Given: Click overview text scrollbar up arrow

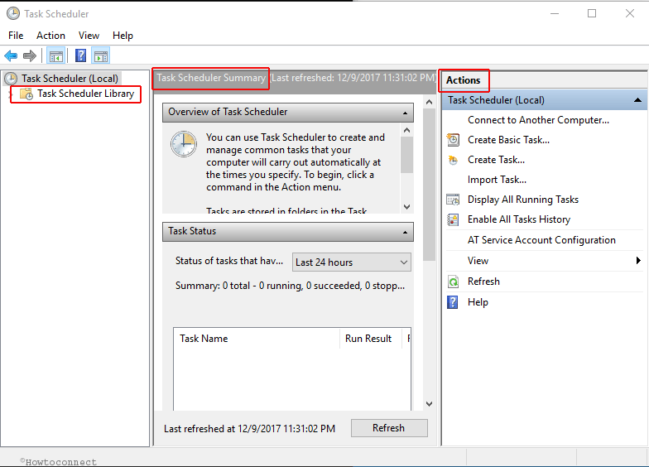Looking at the screenshot, I should point(407,130).
